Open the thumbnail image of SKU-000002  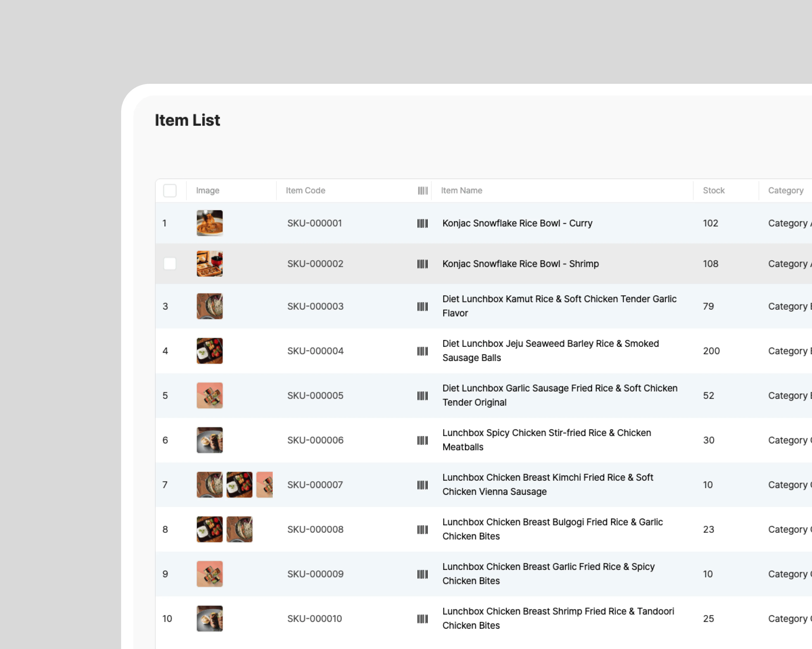(210, 264)
